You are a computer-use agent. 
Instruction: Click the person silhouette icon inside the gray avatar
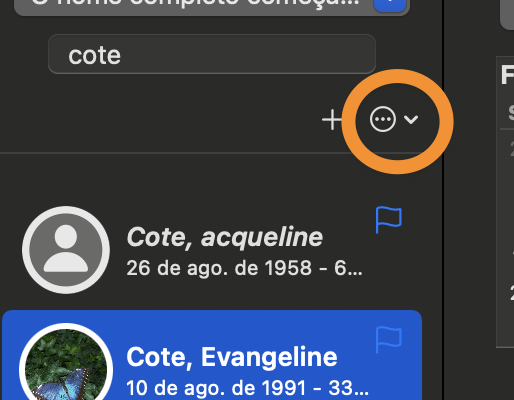click(x=66, y=248)
